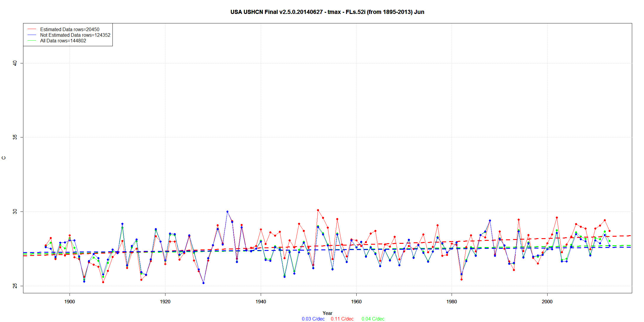
Task: Click the red 0.11 C/dec trend label
Action: pos(342,319)
